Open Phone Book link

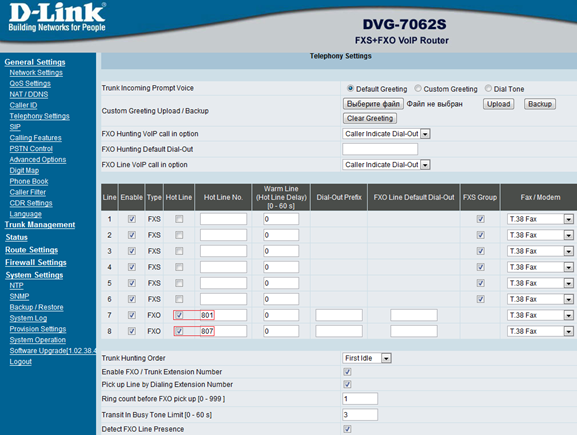tap(29, 181)
